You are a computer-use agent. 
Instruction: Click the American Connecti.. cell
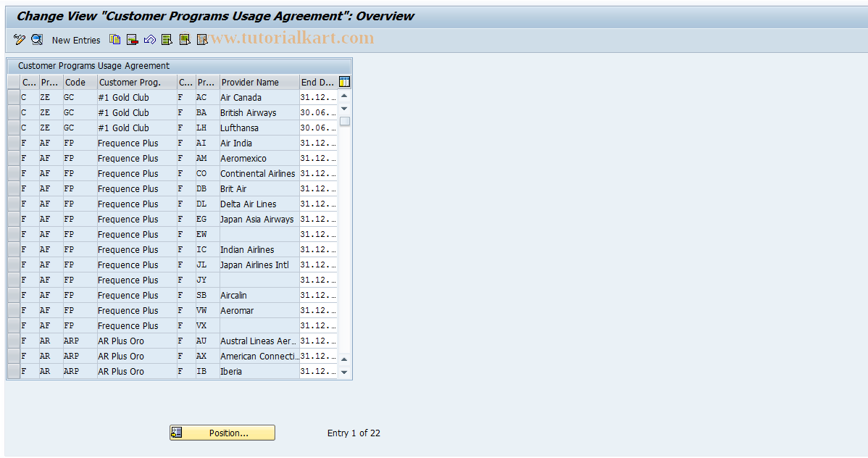259,356
